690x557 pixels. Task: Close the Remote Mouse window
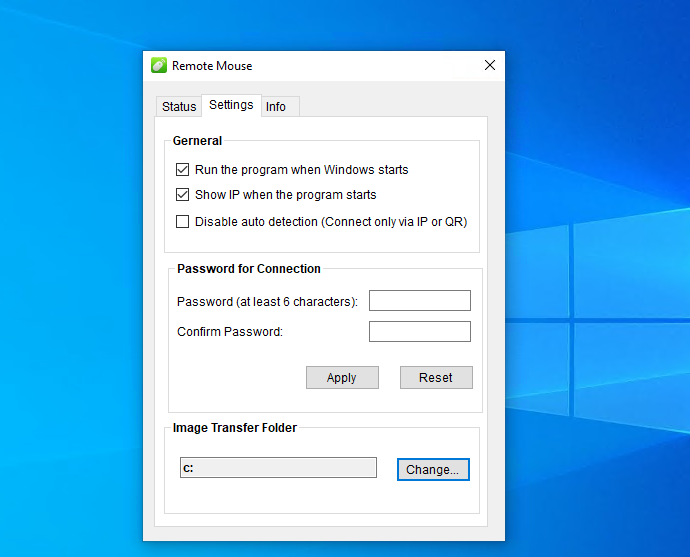click(x=490, y=66)
